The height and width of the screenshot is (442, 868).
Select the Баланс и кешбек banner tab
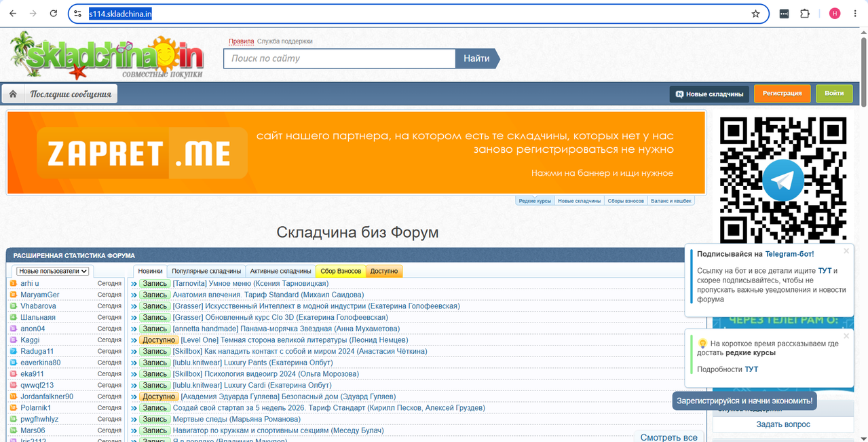pyautogui.click(x=671, y=201)
